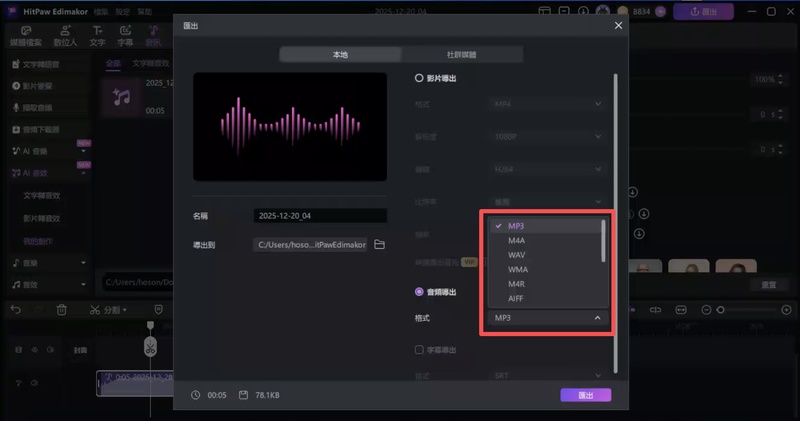Viewport: 800px width, 421px height.
Task: Click the undo arrow in timeline toolbar
Action: click(x=15, y=310)
